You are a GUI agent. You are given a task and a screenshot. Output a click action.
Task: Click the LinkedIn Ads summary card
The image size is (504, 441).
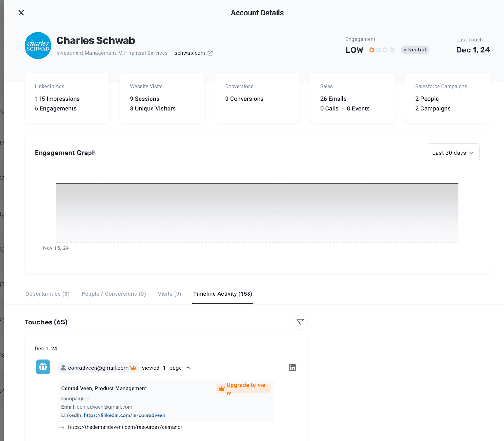pos(67,98)
